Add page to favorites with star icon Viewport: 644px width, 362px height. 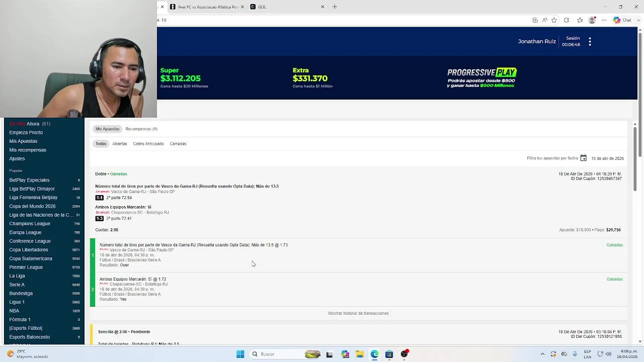pyautogui.click(x=554, y=20)
